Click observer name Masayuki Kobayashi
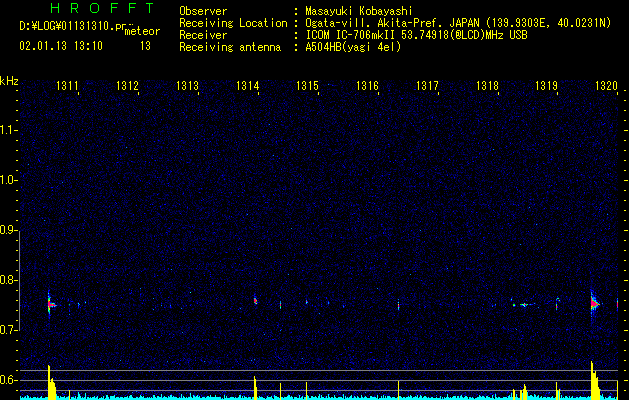 (359, 11)
